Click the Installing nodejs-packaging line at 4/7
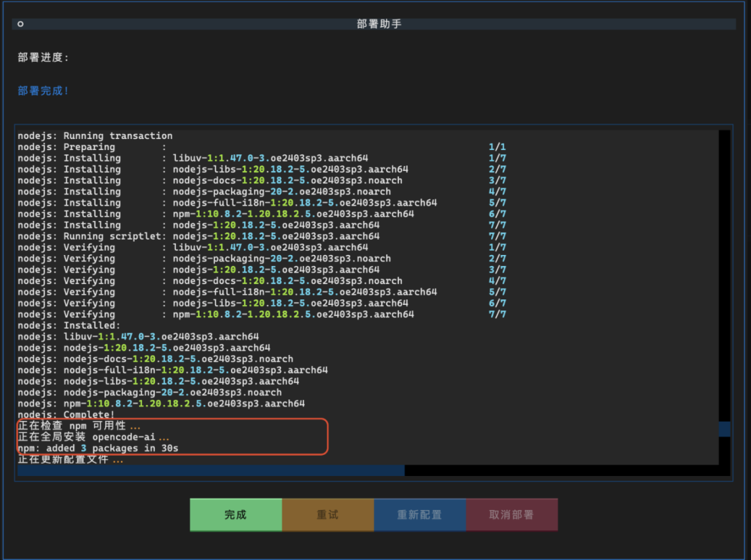This screenshot has height=560, width=751. pyautogui.click(x=261, y=192)
